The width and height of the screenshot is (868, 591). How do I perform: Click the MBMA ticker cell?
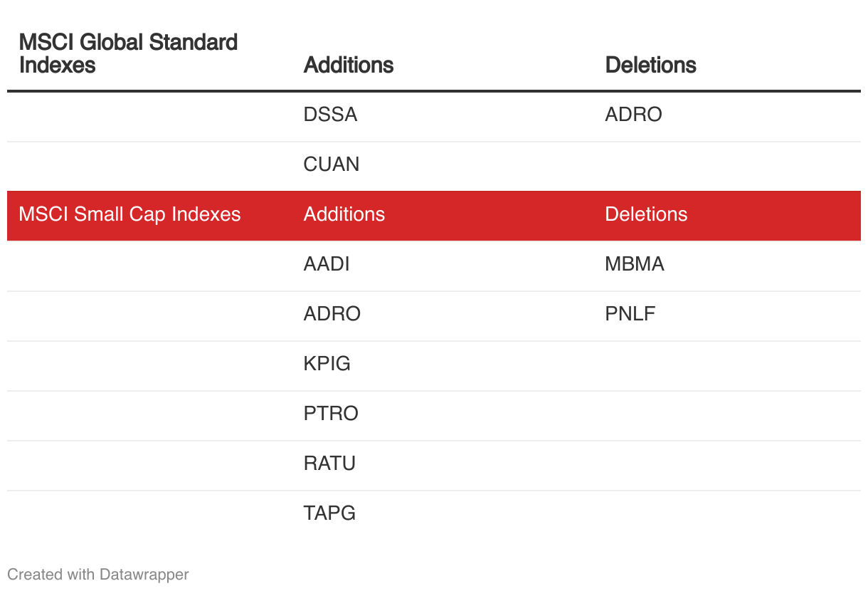[635, 264]
